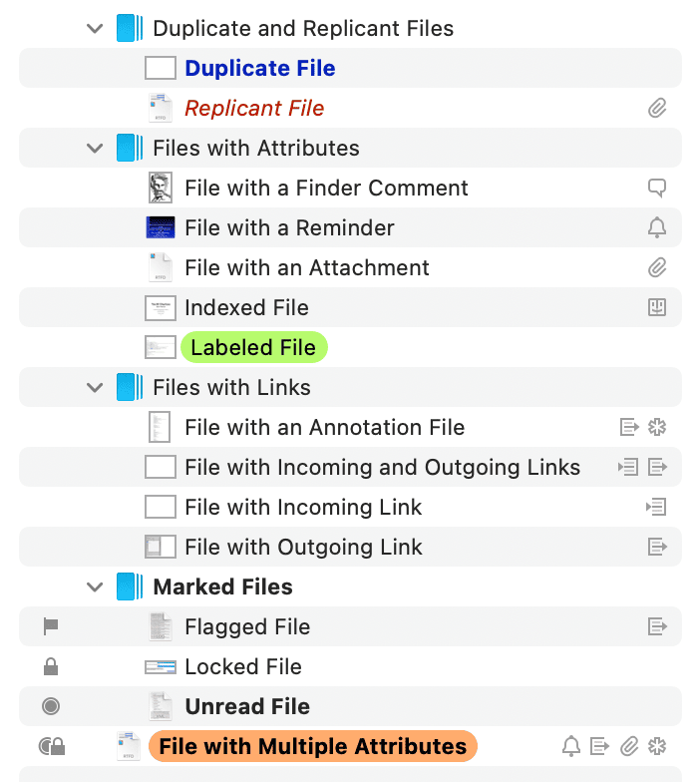
Task: Toggle the flag marker on Flagged File
Action: (x=51, y=626)
